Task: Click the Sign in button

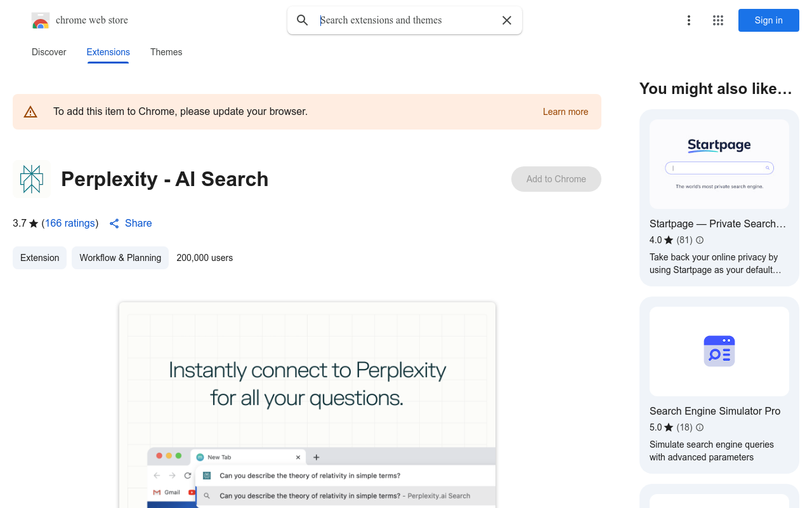Action: 769,20
